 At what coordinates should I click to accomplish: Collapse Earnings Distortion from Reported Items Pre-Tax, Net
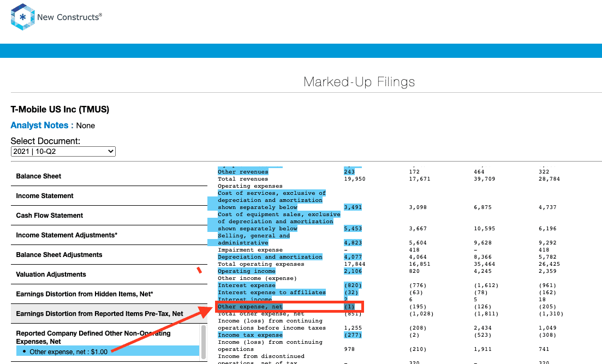click(109, 314)
